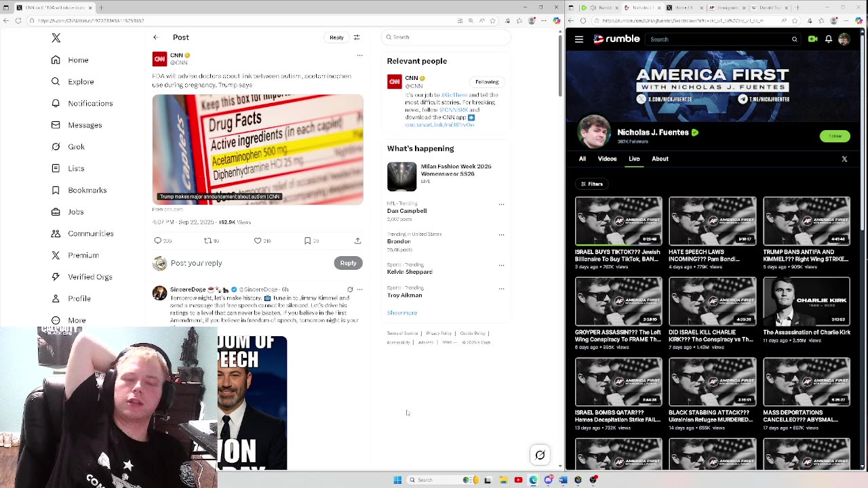Image resolution: width=868 pixels, height=488 pixels.
Task: Open Verified Orgs in the X sidebar
Action: (81, 277)
